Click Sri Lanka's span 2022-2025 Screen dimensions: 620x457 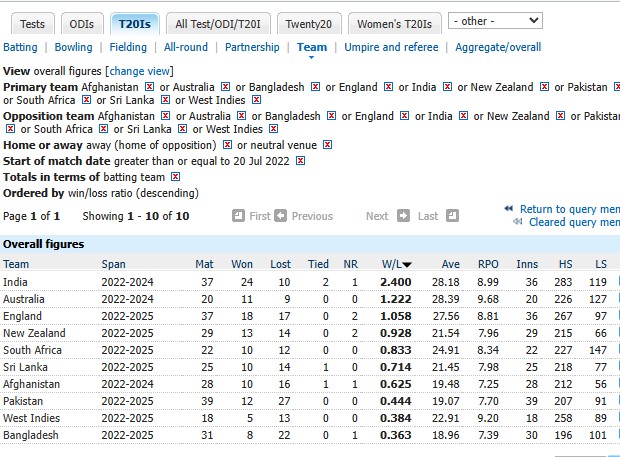point(127,367)
